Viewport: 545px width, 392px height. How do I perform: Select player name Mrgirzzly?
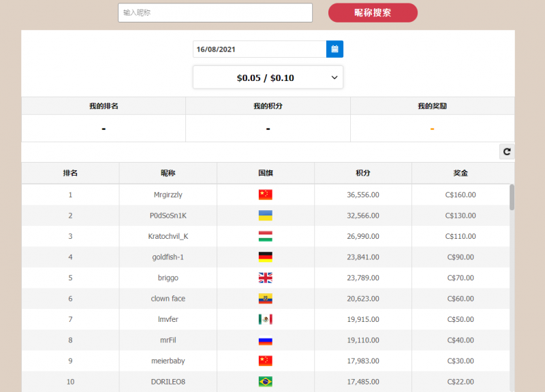(x=168, y=195)
